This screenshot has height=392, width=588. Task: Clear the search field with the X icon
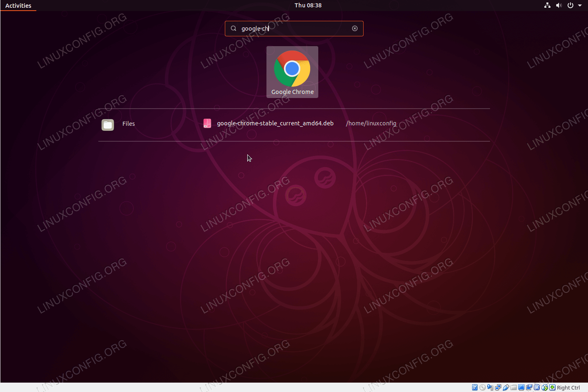(355, 28)
